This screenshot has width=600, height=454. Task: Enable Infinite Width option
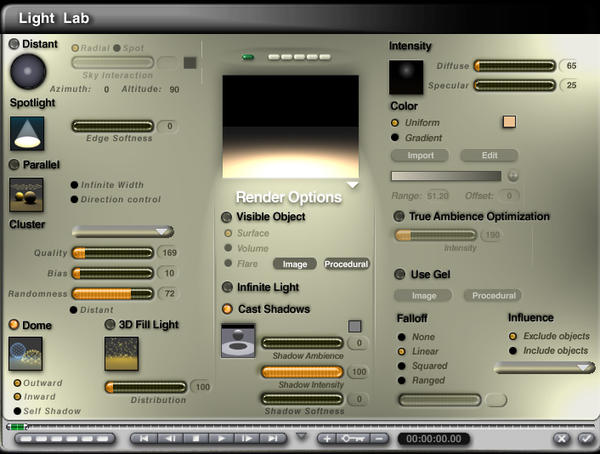(x=74, y=185)
